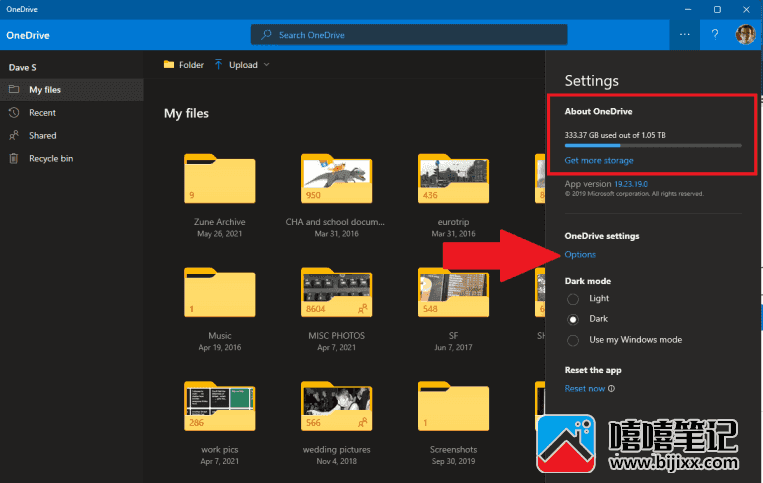The image size is (763, 483).
Task: Expand the Upload dropdown chevron
Action: 266,65
